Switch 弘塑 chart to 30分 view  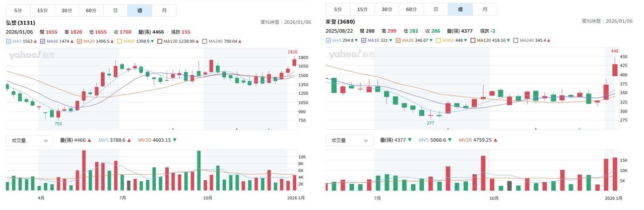(67, 10)
